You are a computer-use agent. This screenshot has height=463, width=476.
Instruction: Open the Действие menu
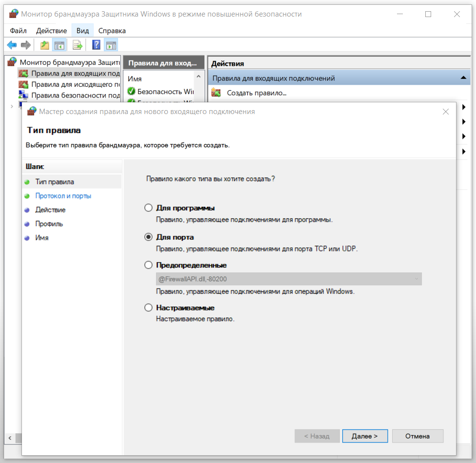(51, 31)
